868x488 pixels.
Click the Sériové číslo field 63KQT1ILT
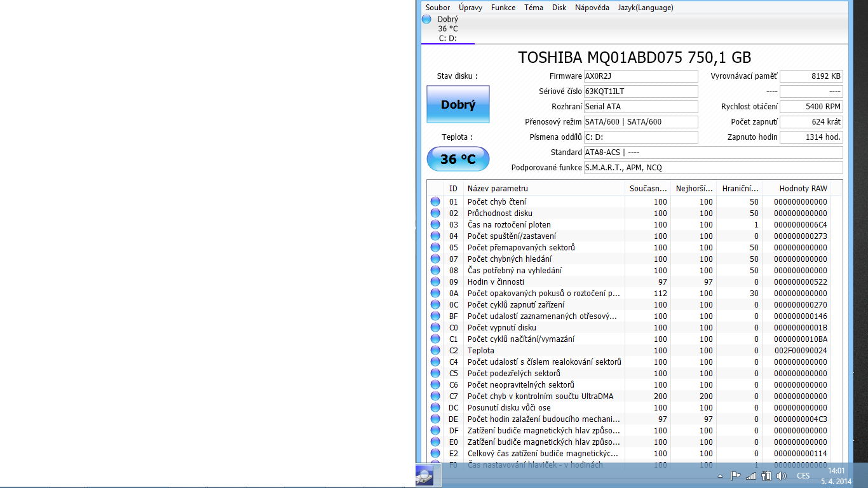tap(641, 91)
